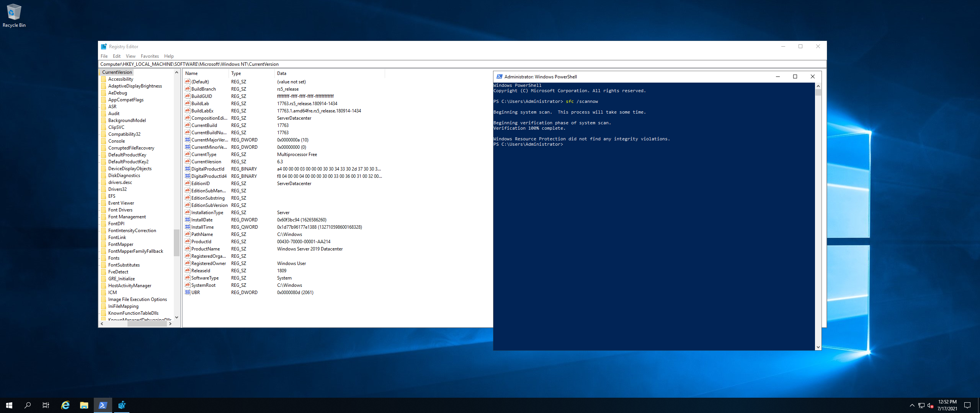This screenshot has height=413, width=980.
Task: Select the DefaultProductKey2 tree key
Action: tap(128, 162)
